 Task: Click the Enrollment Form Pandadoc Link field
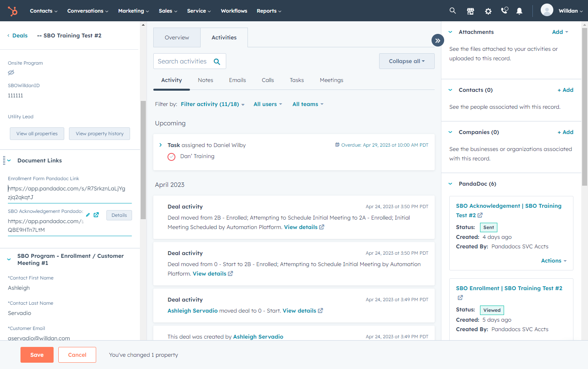tap(70, 193)
